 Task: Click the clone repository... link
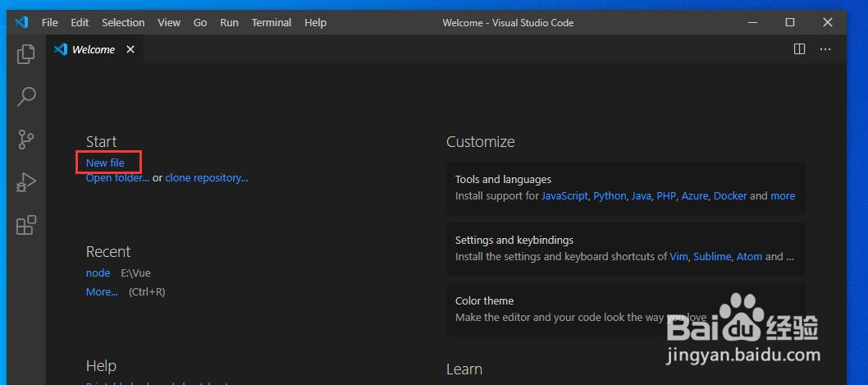(x=207, y=178)
